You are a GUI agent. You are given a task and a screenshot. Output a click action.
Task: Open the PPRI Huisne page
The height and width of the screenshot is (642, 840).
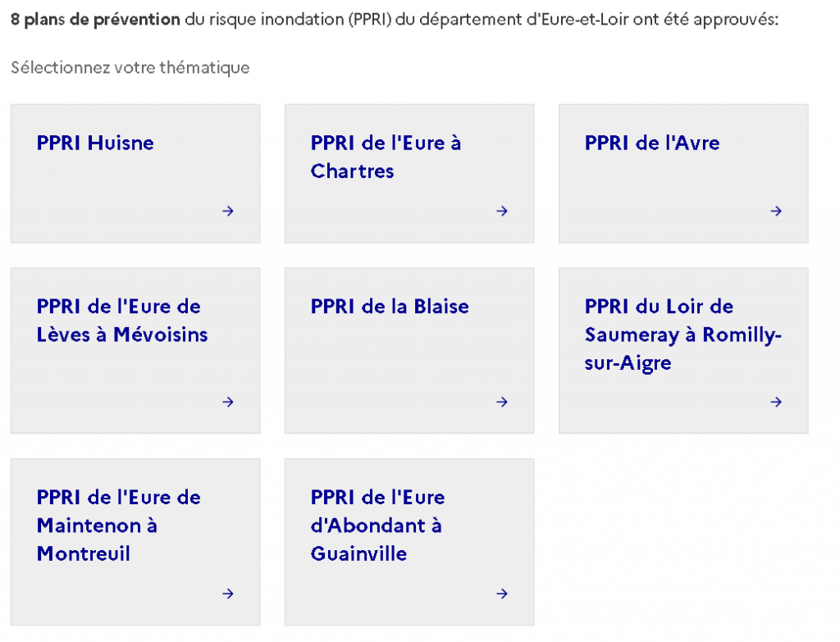[94, 143]
